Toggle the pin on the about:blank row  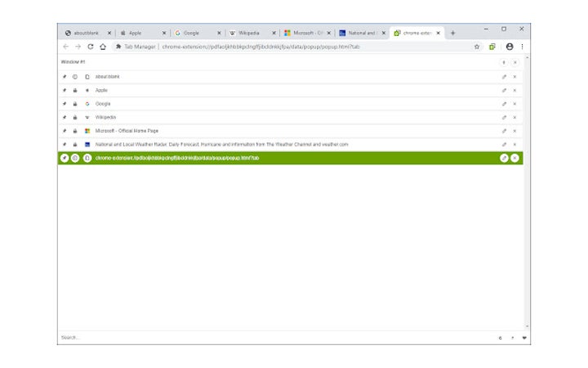pos(65,77)
